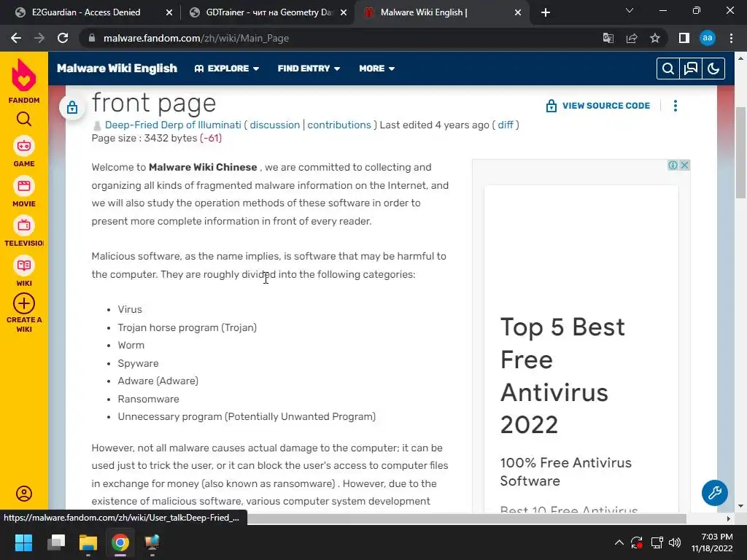Image resolution: width=747 pixels, height=560 pixels.
Task: Open the user profile icon in sidebar
Action: pos(24,494)
